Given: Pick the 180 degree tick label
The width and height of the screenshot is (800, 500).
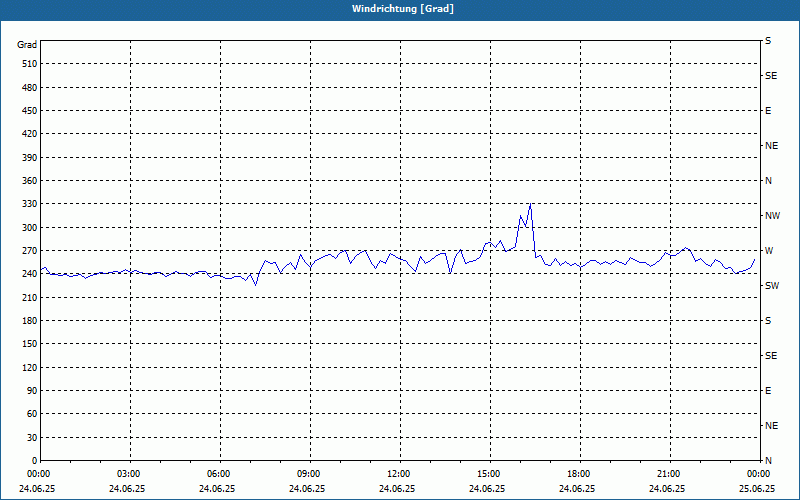Looking at the screenshot, I should (x=30, y=321).
